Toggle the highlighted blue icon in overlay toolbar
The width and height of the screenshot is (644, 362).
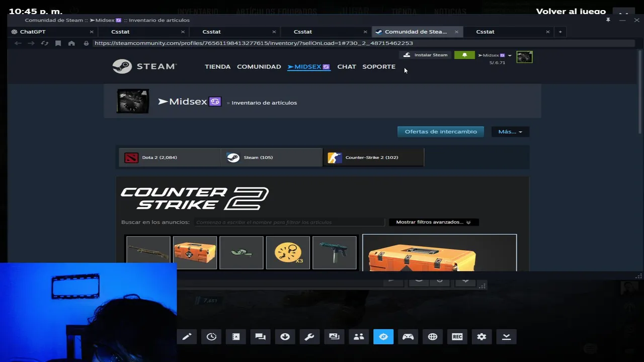coord(383,337)
